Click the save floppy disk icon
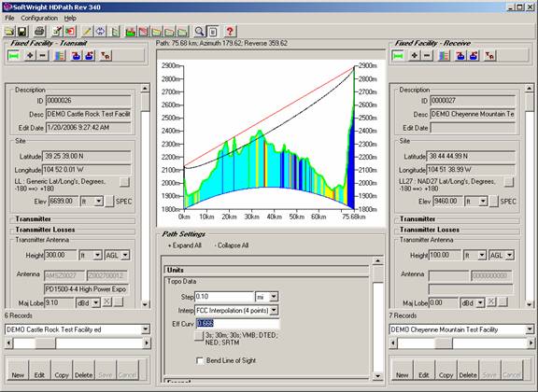This screenshot has width=538, height=392. click(x=22, y=32)
